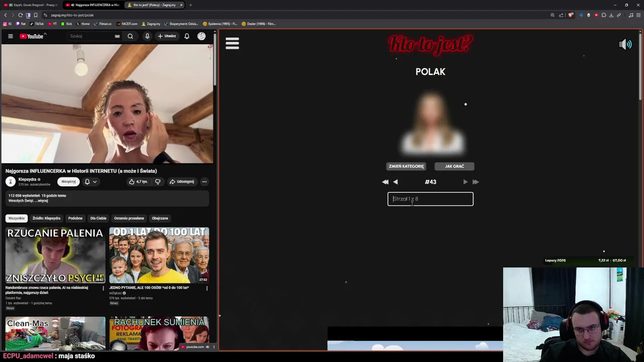Click the Brave Shields lion icon
This screenshot has width=644, height=362.
click(571, 15)
